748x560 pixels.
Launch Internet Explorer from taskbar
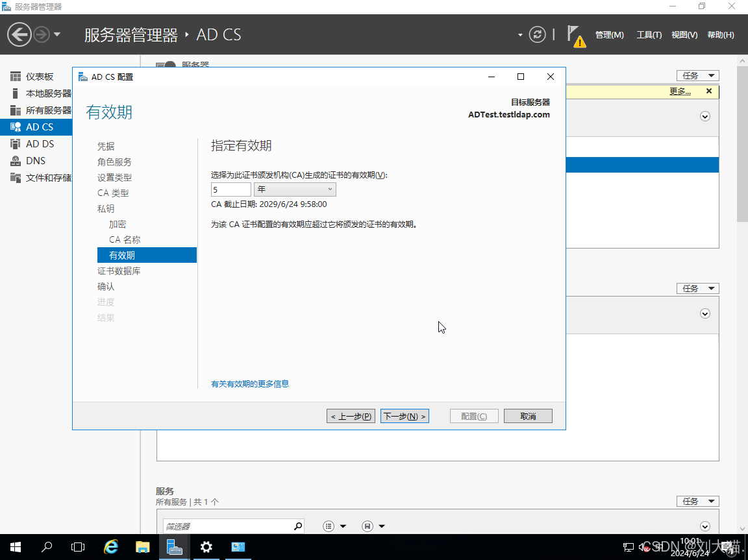(110, 547)
